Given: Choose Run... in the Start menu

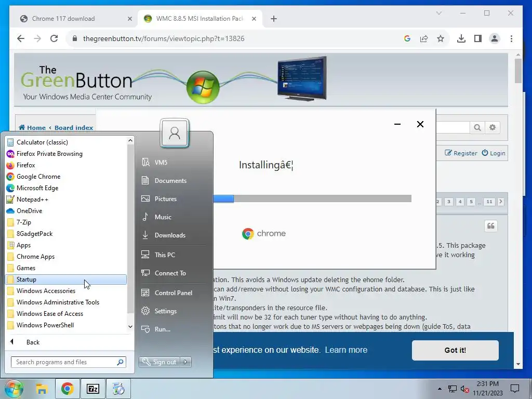Looking at the screenshot, I should 173,329.
